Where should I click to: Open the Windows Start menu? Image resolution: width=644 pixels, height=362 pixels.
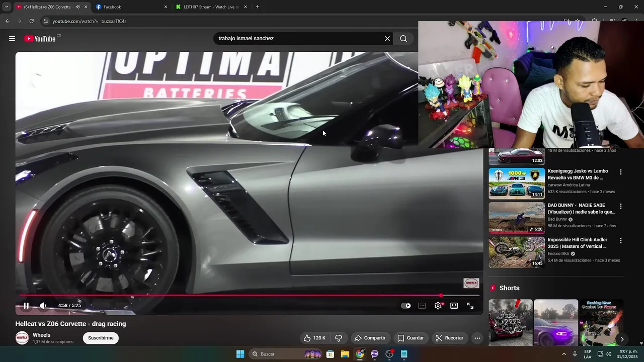pos(240,354)
